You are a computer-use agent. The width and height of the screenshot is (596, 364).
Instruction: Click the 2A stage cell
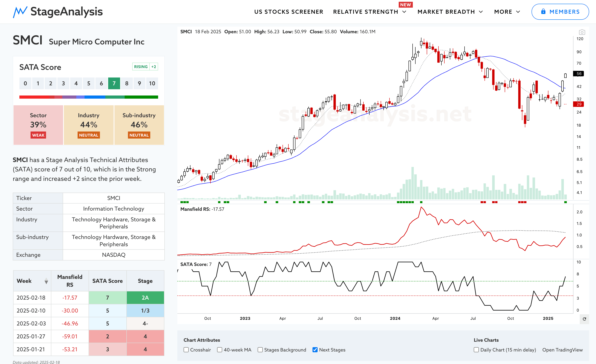tap(145, 298)
